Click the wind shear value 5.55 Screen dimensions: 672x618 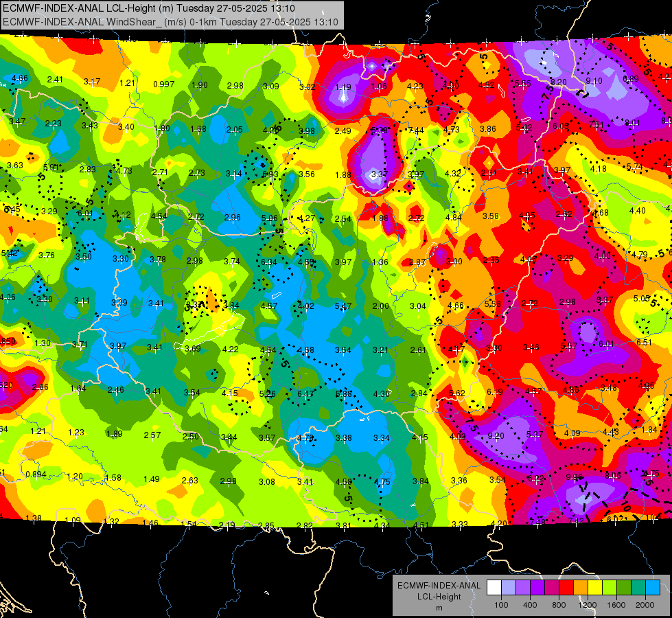pyautogui.click(x=523, y=84)
